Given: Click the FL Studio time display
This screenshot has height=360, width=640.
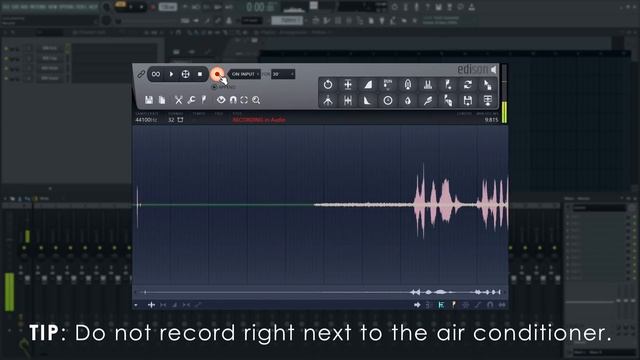Looking at the screenshot, I should coord(260,7).
